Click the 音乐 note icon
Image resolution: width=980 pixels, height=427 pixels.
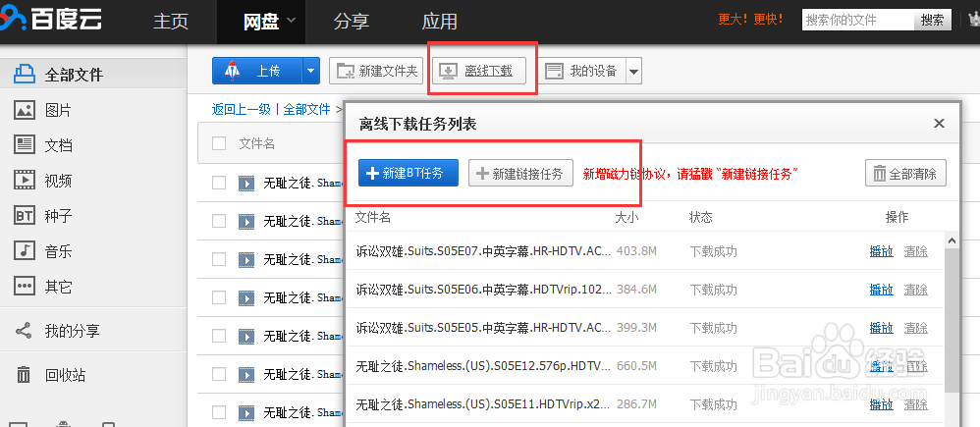coord(25,250)
